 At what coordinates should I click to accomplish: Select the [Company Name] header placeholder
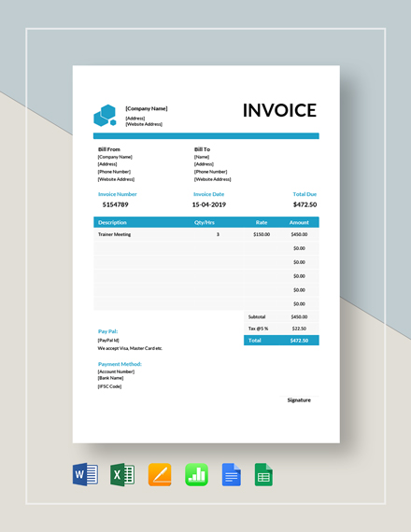[x=147, y=108]
